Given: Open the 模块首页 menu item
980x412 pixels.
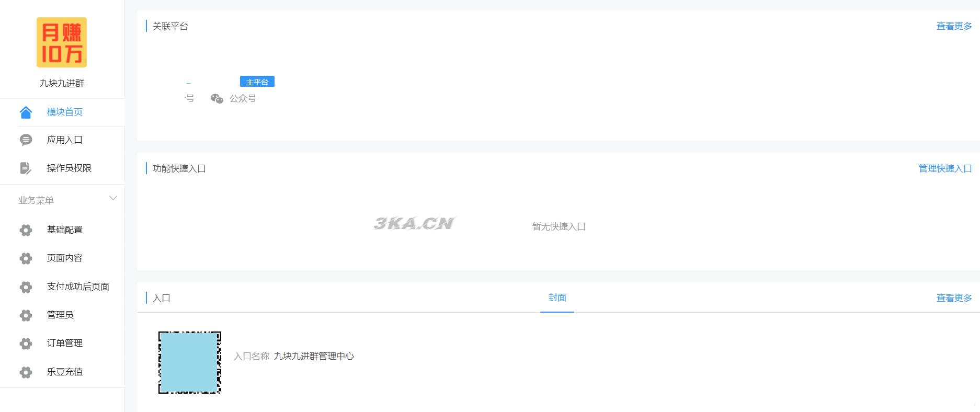Looking at the screenshot, I should [65, 112].
